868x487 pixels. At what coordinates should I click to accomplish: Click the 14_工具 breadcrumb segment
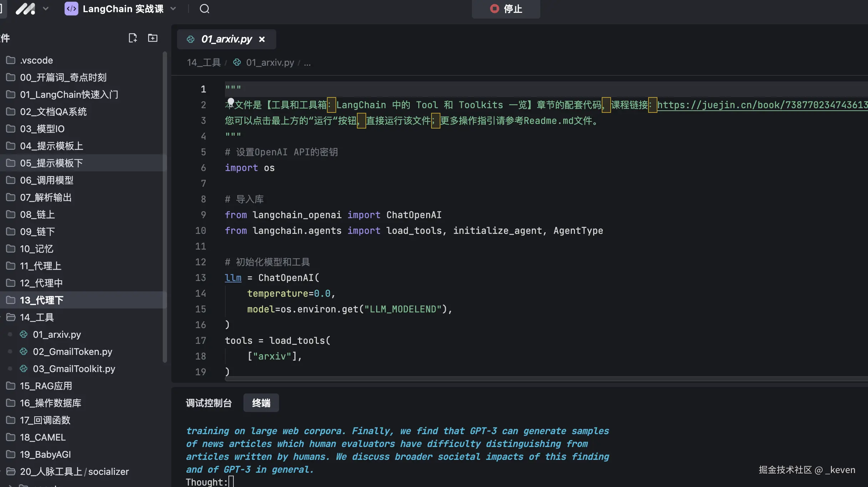click(x=204, y=62)
